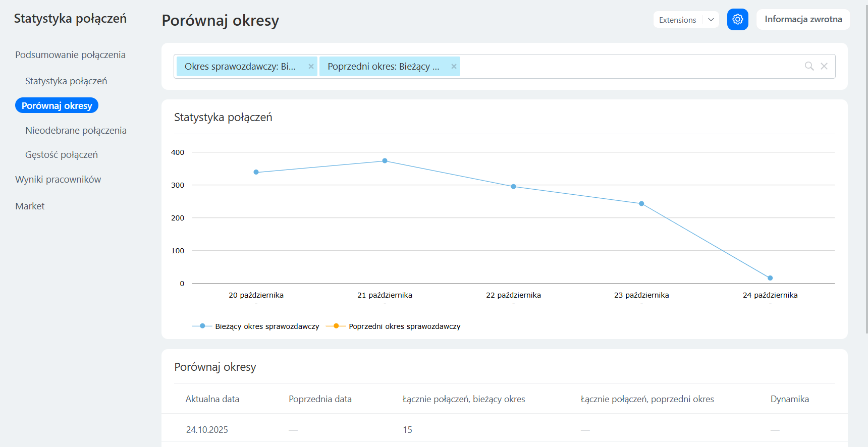Click the Informacja zwrotna button
Screen dimensions: 868x447
click(x=803, y=20)
